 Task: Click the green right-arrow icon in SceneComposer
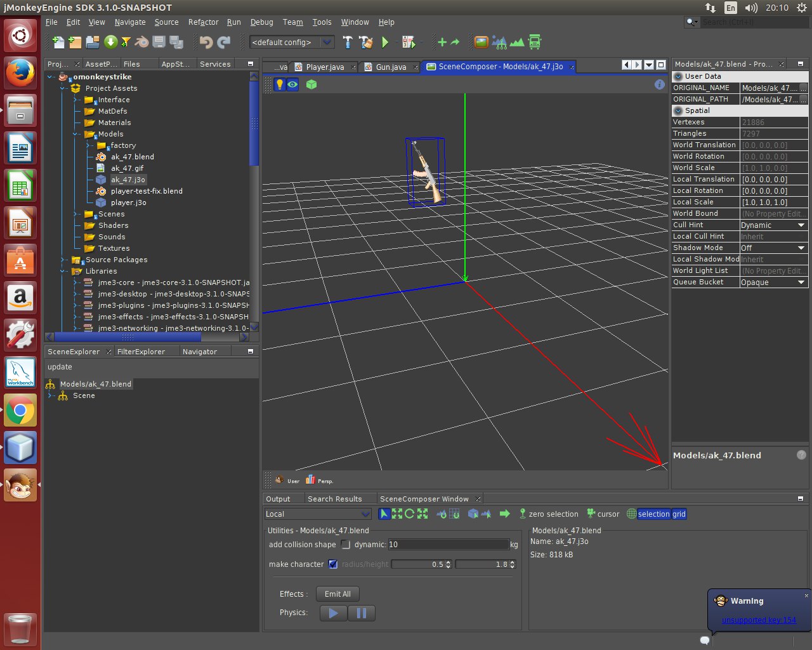point(505,514)
